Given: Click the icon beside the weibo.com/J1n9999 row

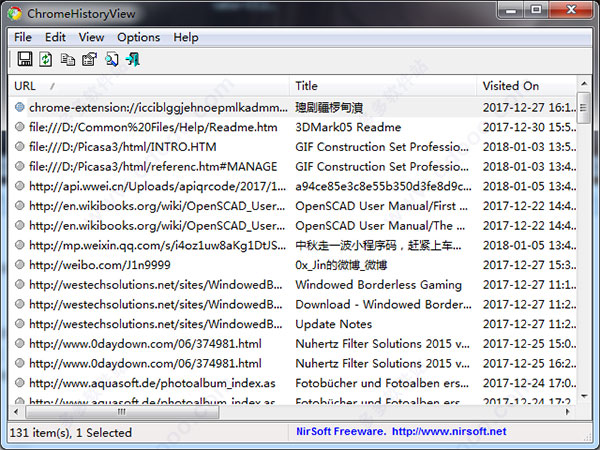Looking at the screenshot, I should (x=20, y=265).
